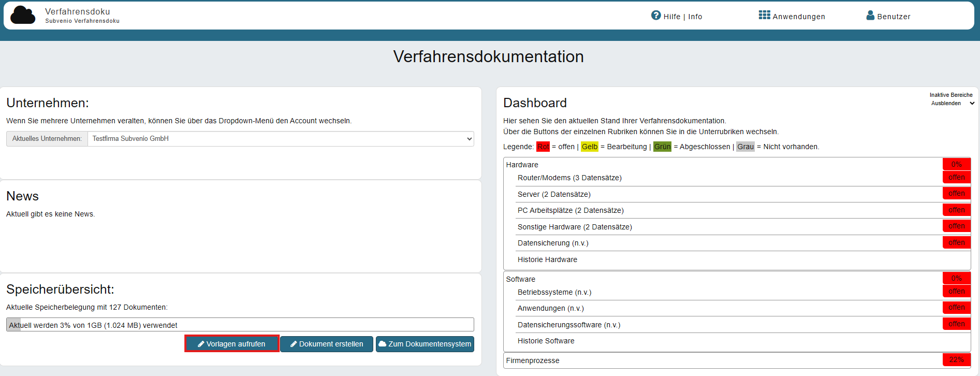Click the black cloud logo icon
980x376 pixels.
(23, 15)
